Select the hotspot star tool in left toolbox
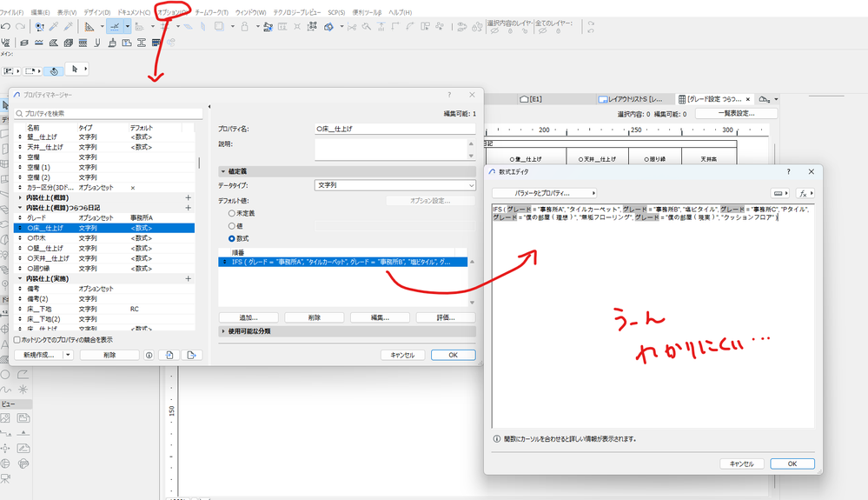Image resolution: width=868 pixels, height=500 pixels. [23, 390]
